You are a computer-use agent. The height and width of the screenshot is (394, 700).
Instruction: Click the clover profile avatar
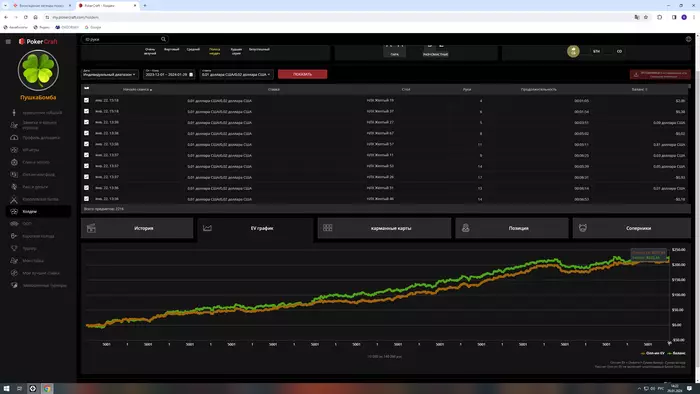click(38, 70)
